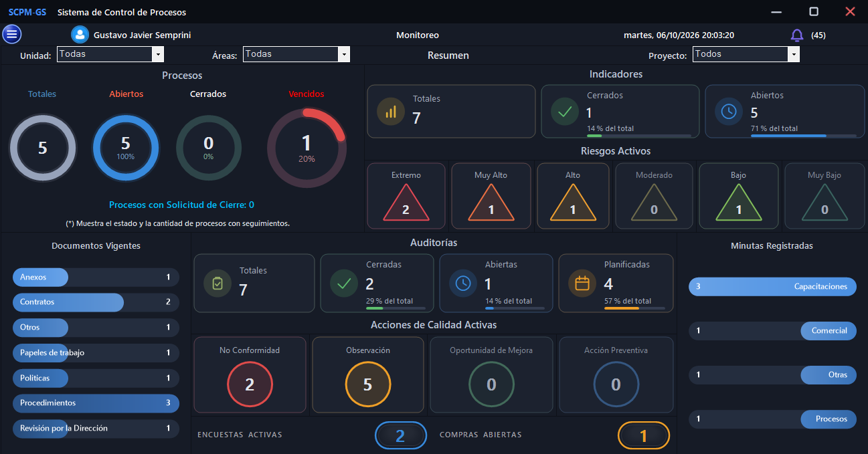The image size is (868, 454).
Task: Click the Revisión por la Dirección bar
Action: click(96, 428)
